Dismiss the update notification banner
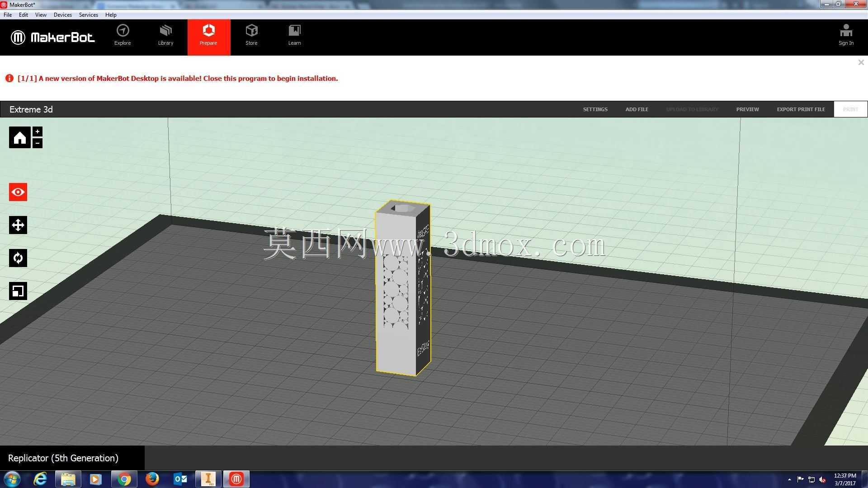Viewport: 868px width, 488px height. [861, 62]
